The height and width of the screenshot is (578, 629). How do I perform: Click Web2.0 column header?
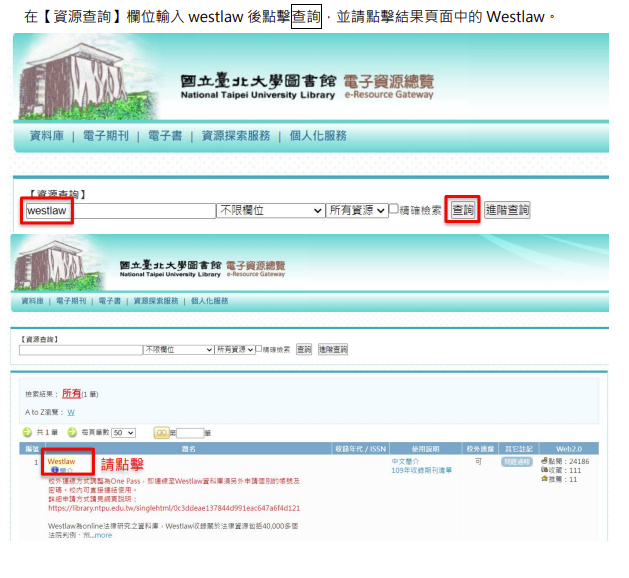[x=569, y=449]
